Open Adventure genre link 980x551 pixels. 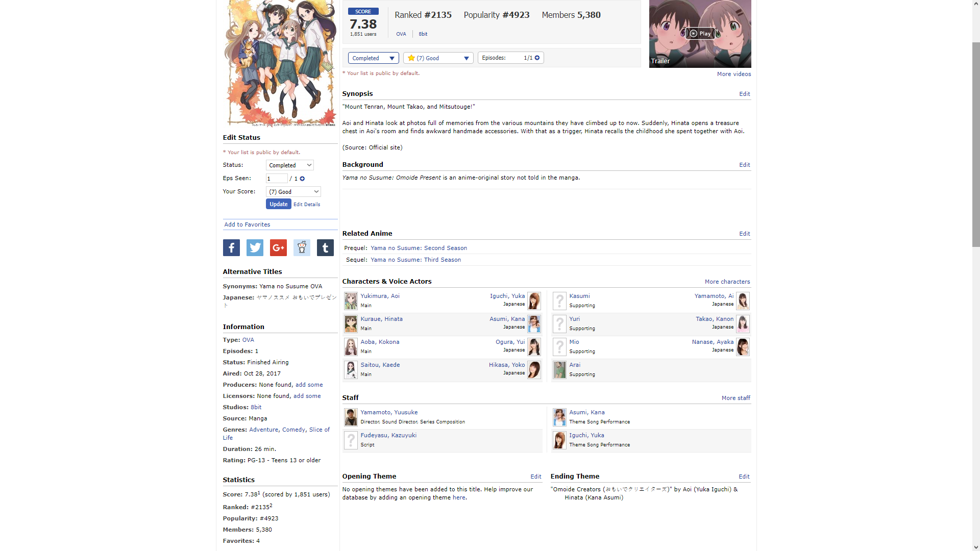263,430
